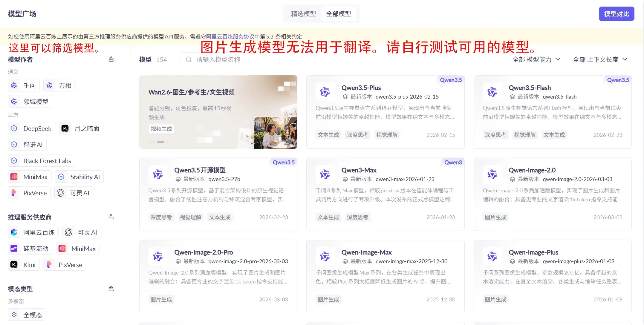Toggle MiniMax filter under 推理服务供应商
This screenshot has width=644, height=325.
[78, 249]
